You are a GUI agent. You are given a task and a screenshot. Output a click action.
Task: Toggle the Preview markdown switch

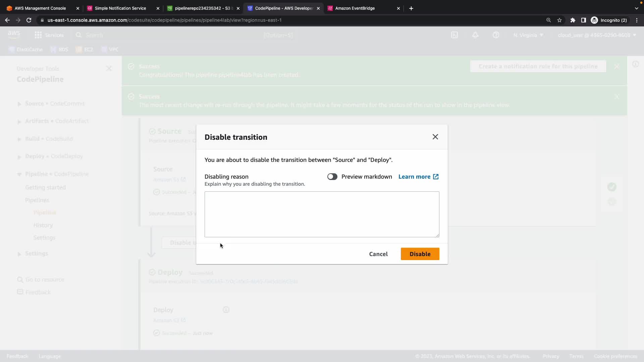[x=332, y=177]
